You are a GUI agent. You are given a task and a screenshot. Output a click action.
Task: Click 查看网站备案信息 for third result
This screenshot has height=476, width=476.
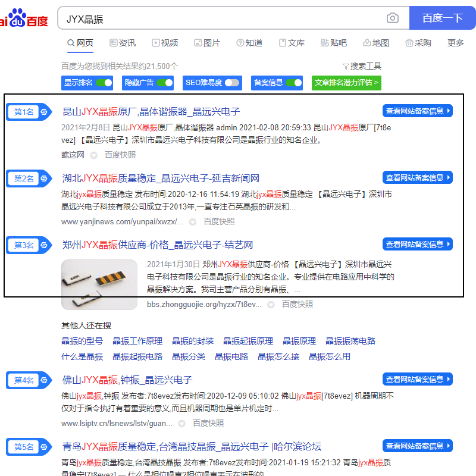[x=418, y=244]
